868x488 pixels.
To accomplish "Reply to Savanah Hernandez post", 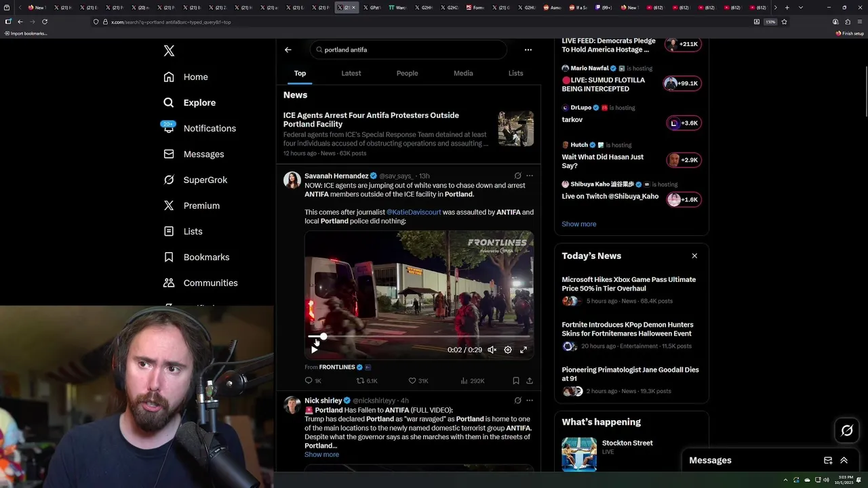I will [x=313, y=381].
